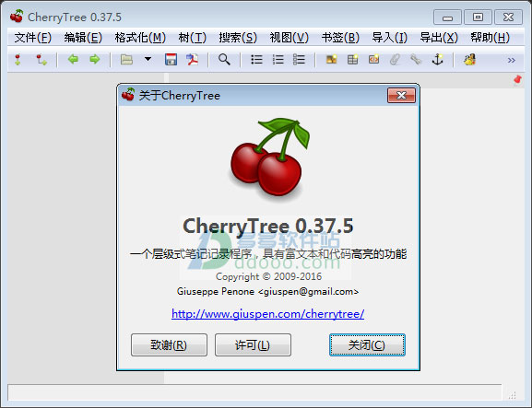Export to PDF toolbar icon

tap(193, 60)
